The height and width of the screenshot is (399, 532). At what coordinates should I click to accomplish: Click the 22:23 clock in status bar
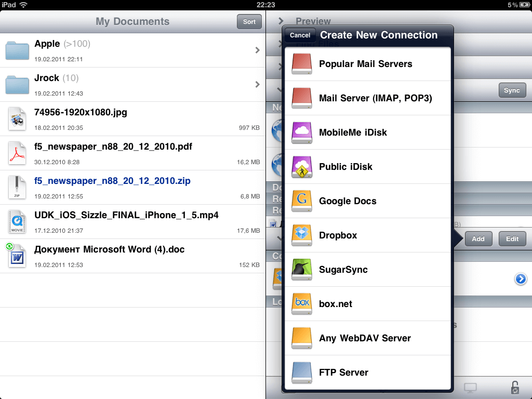tap(265, 5)
